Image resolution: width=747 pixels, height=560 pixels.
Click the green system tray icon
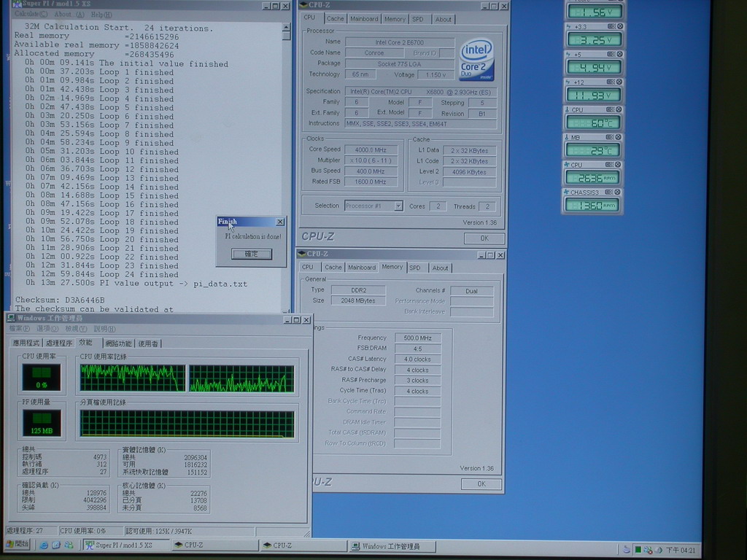(638, 550)
